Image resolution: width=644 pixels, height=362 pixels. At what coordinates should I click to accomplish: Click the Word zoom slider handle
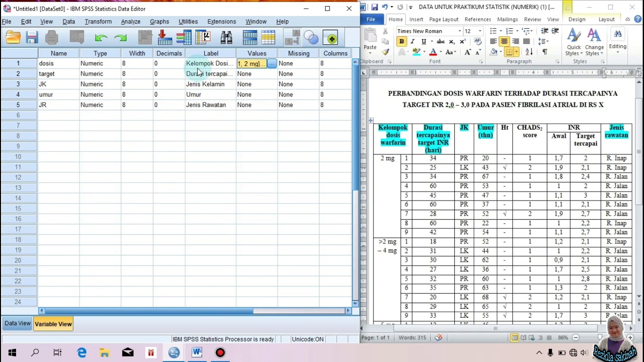(600, 337)
